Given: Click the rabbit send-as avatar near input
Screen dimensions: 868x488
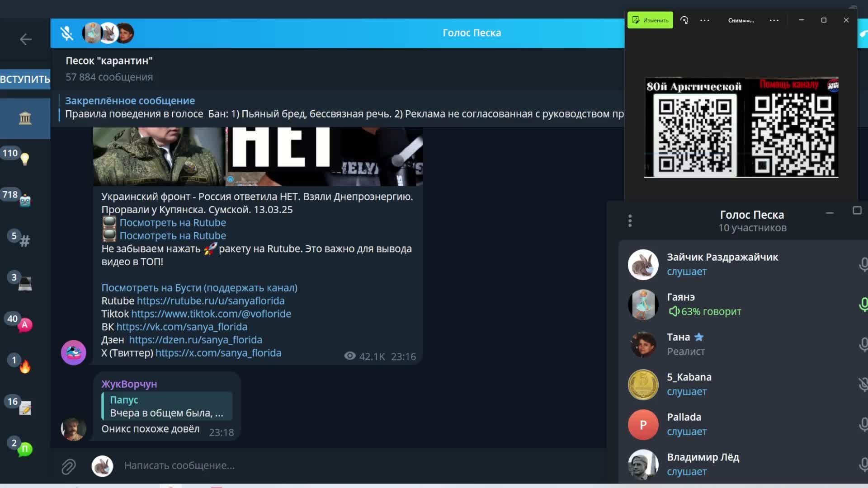Looking at the screenshot, I should click(103, 466).
